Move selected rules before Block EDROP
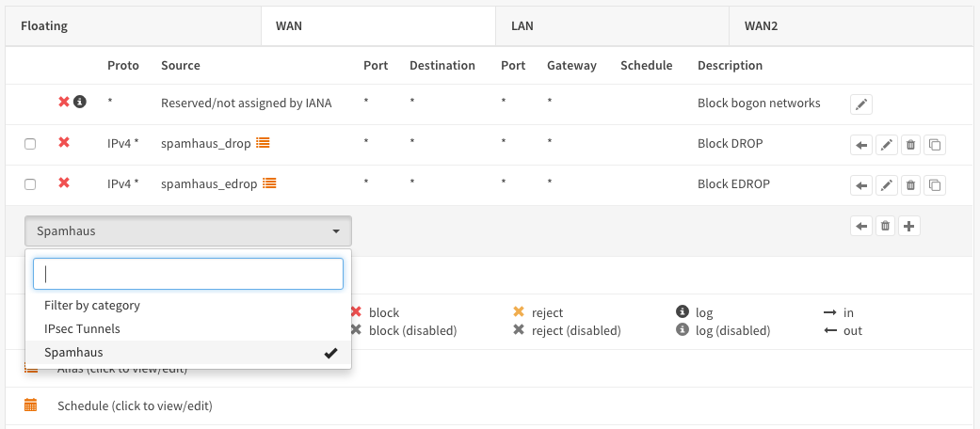 point(861,185)
